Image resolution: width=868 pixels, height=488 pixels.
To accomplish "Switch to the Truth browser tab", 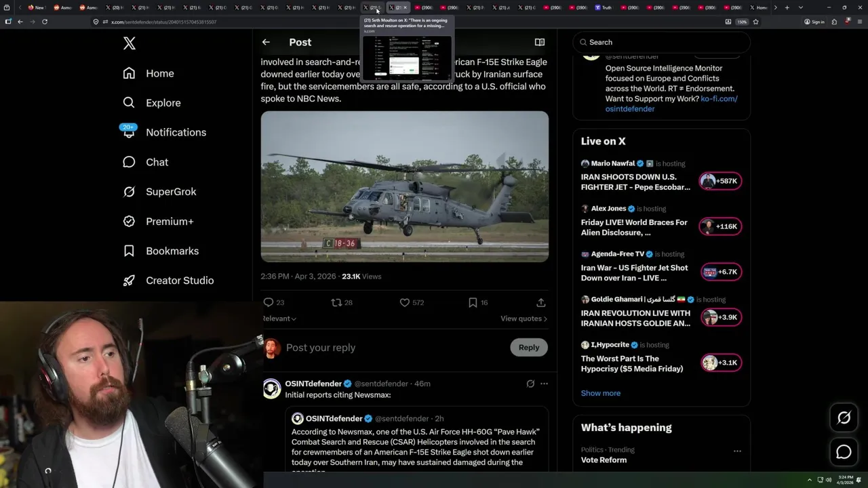I will coord(604,7).
